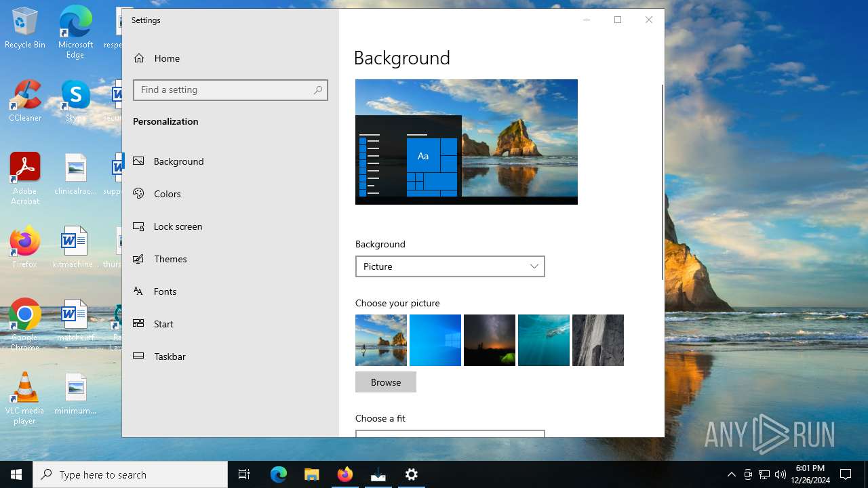The width and height of the screenshot is (868, 488).
Task: Choose the gray rock cliff picture thumbnail
Action: (598, 340)
